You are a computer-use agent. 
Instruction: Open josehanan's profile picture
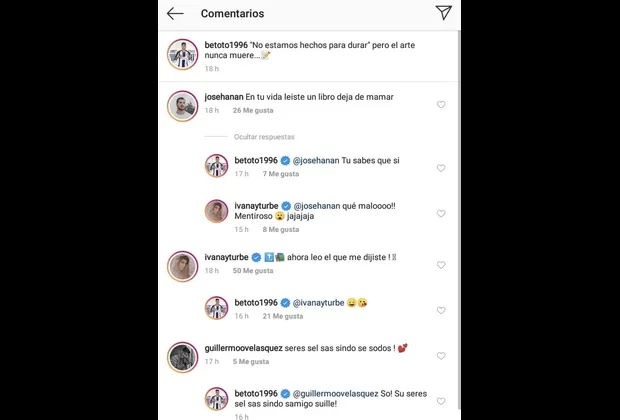pyautogui.click(x=181, y=104)
